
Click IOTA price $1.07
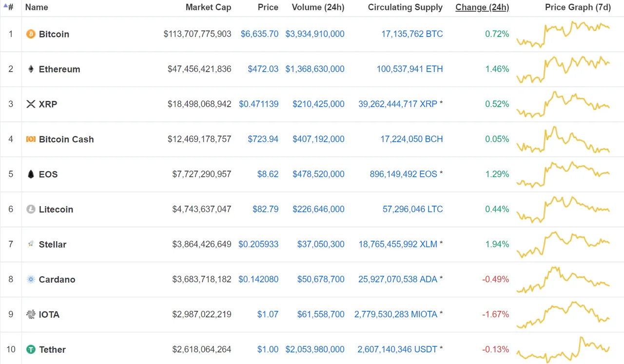268,315
